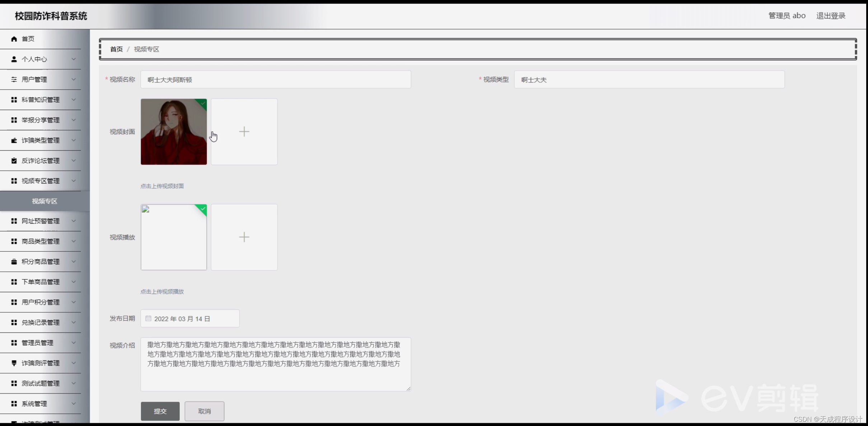Click the 用户管理 icon in sidebar
The height and width of the screenshot is (426, 868).
pos(14,79)
